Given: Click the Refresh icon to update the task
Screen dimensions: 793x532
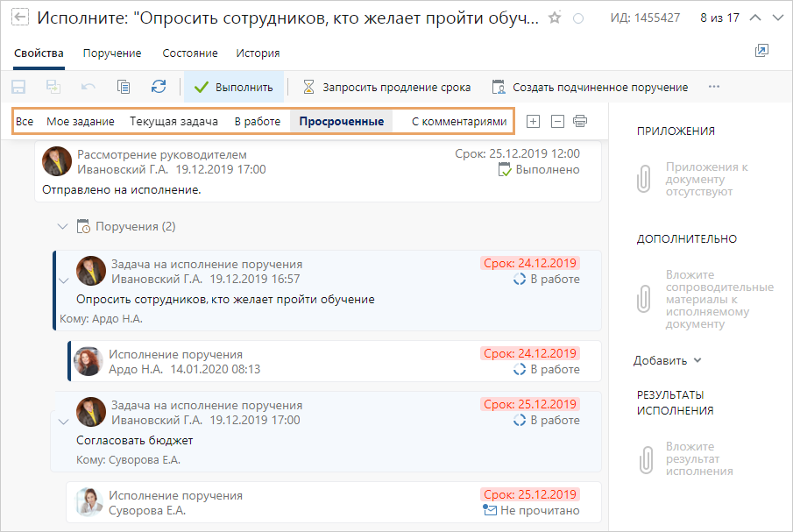Looking at the screenshot, I should (x=158, y=86).
